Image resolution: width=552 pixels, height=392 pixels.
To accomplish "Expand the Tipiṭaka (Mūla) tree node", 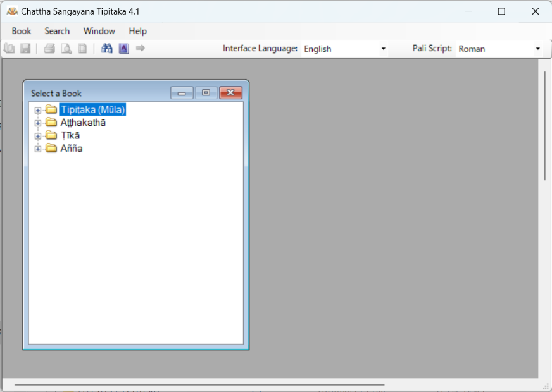I will [38, 110].
